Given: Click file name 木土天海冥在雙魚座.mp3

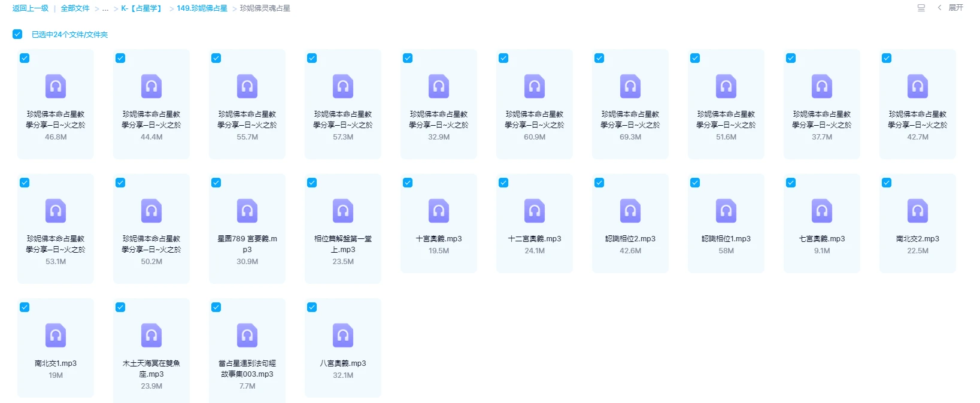Looking at the screenshot, I should point(151,368).
